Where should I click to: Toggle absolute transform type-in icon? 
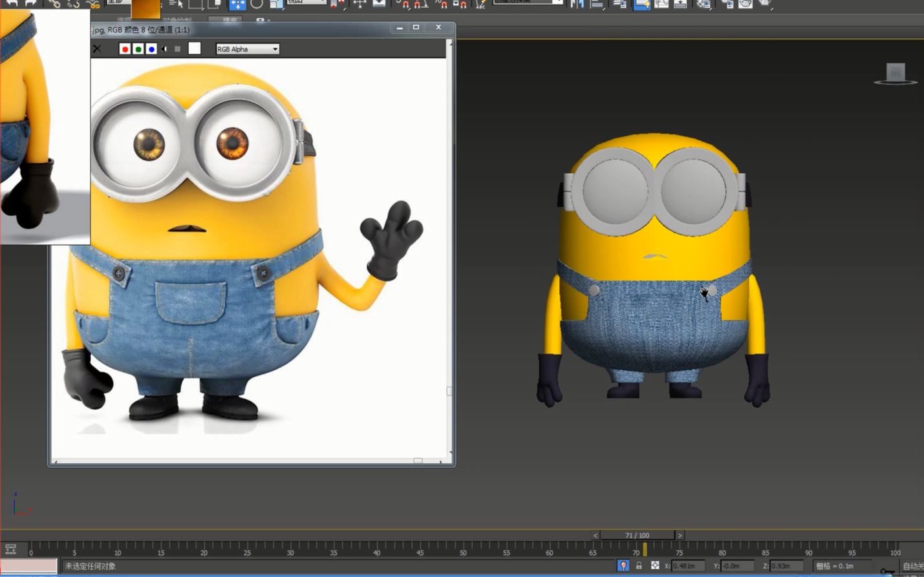[655, 565]
